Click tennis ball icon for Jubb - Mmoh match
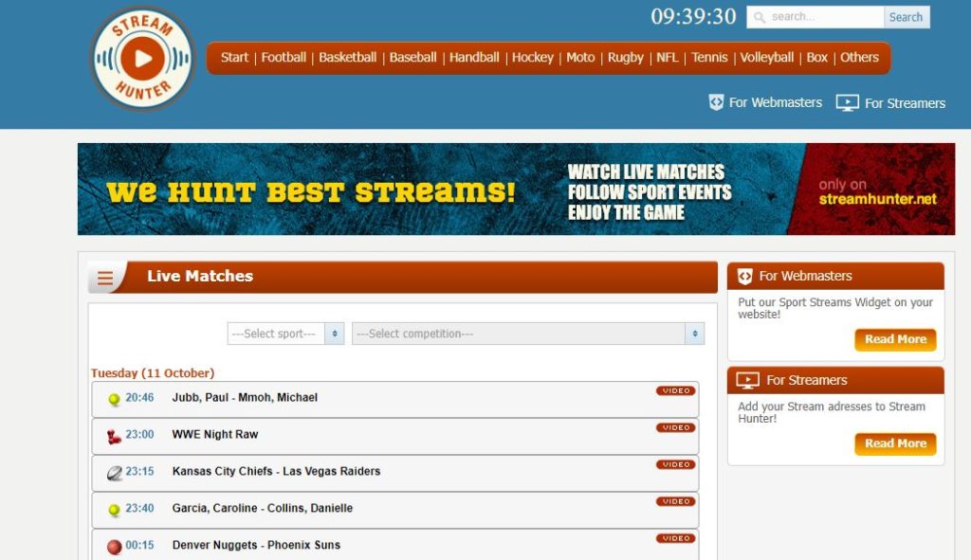The image size is (971, 560). coord(114,399)
